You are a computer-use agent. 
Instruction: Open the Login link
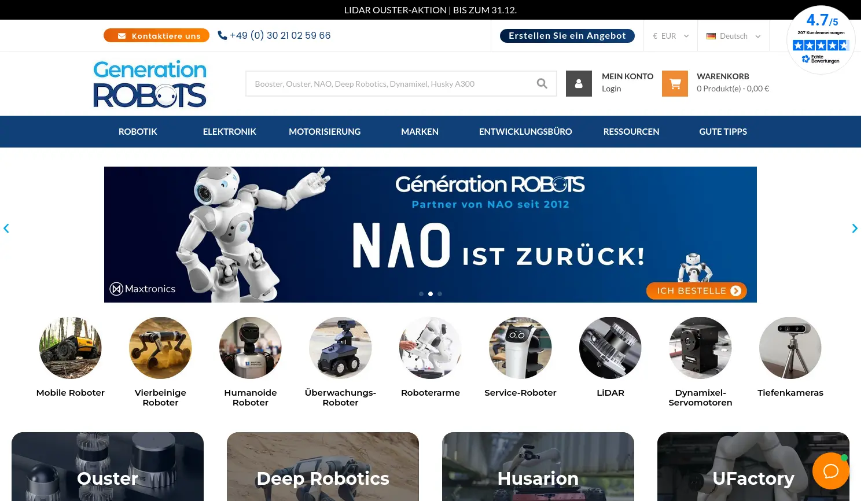coord(612,88)
